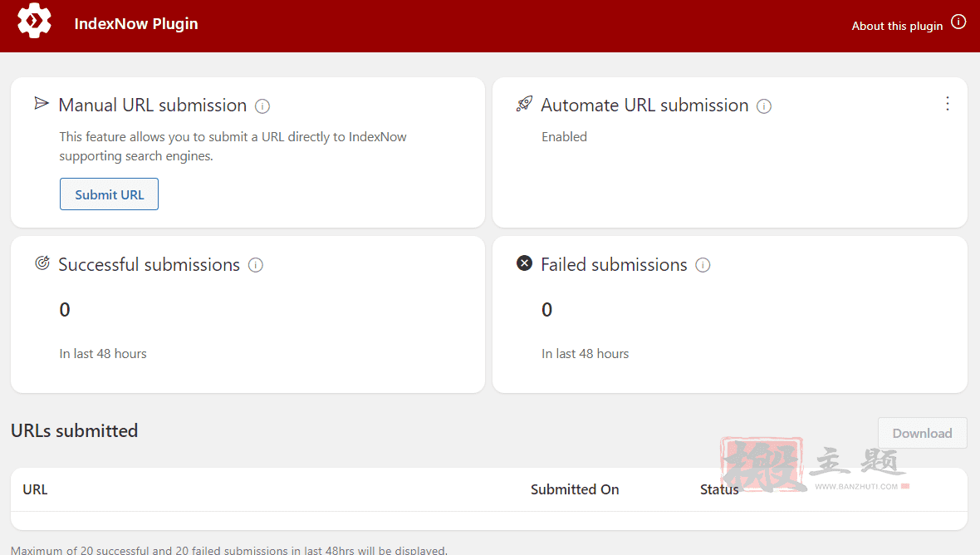Click the Download button for submitted URLs
980x555 pixels.
(x=923, y=433)
